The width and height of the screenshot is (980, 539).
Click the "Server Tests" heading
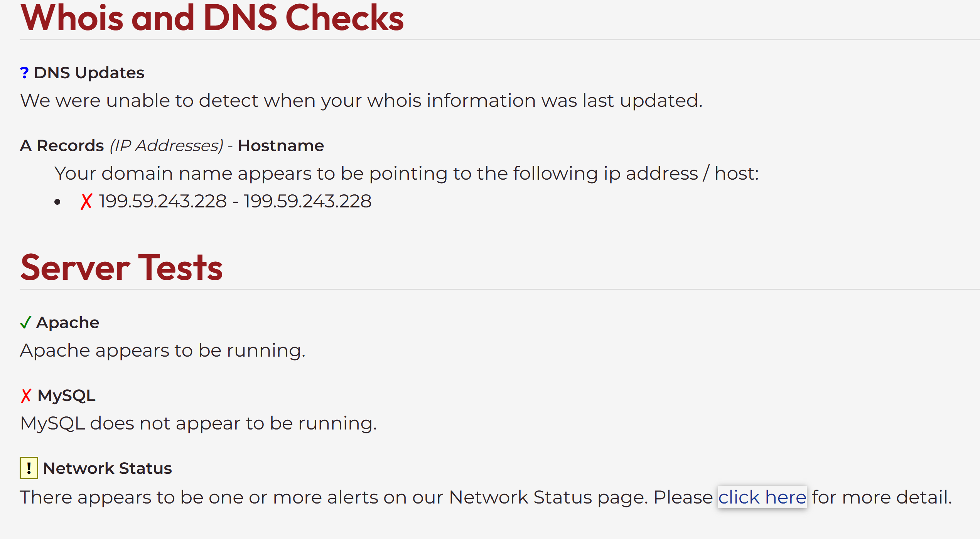[x=121, y=268]
